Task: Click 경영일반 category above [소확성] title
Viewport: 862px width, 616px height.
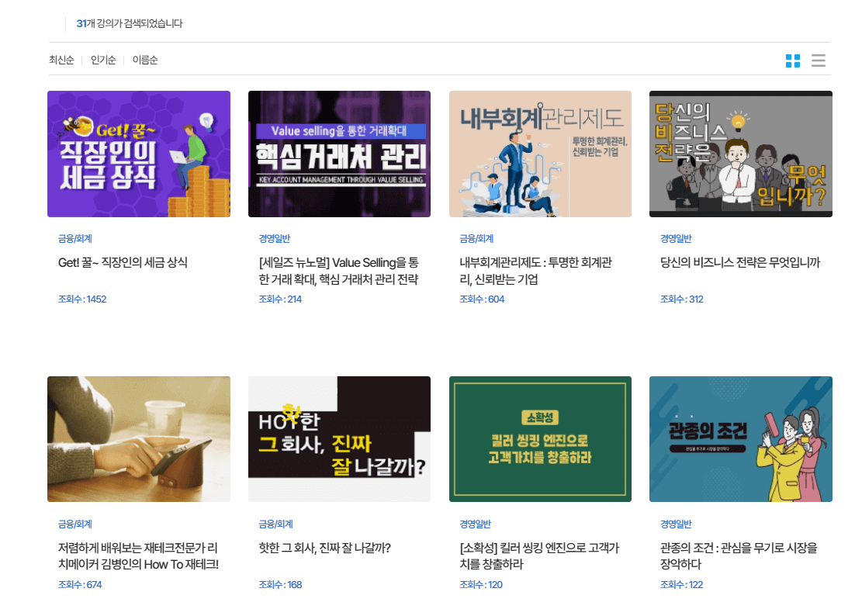Action: point(475,524)
